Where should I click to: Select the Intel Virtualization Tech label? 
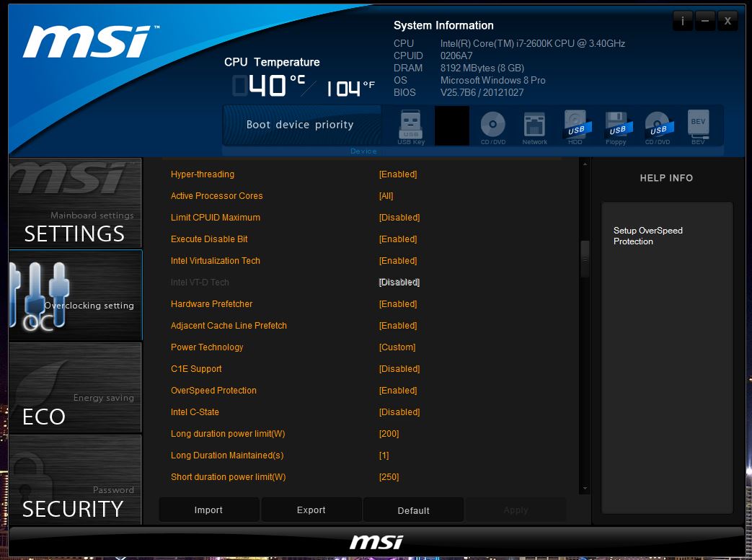[216, 260]
